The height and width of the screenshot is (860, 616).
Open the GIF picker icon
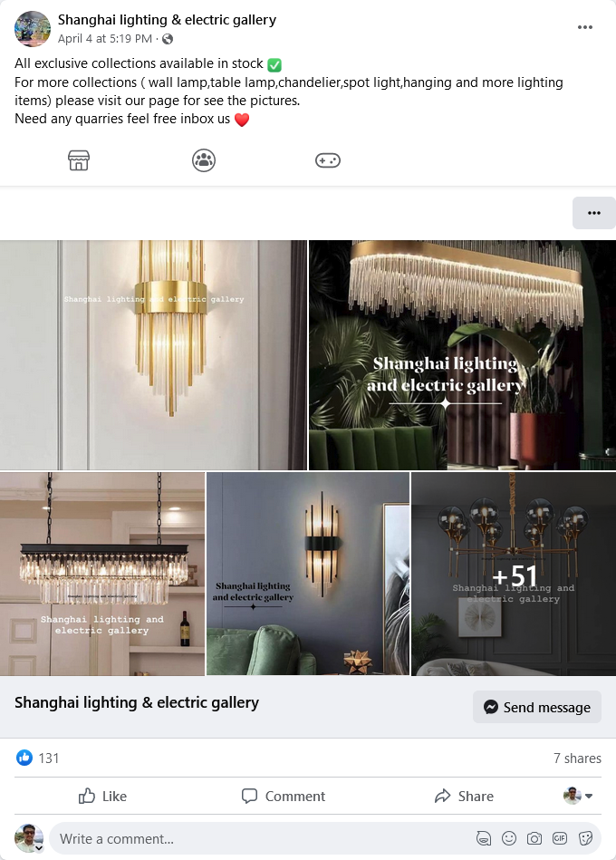[x=560, y=838]
